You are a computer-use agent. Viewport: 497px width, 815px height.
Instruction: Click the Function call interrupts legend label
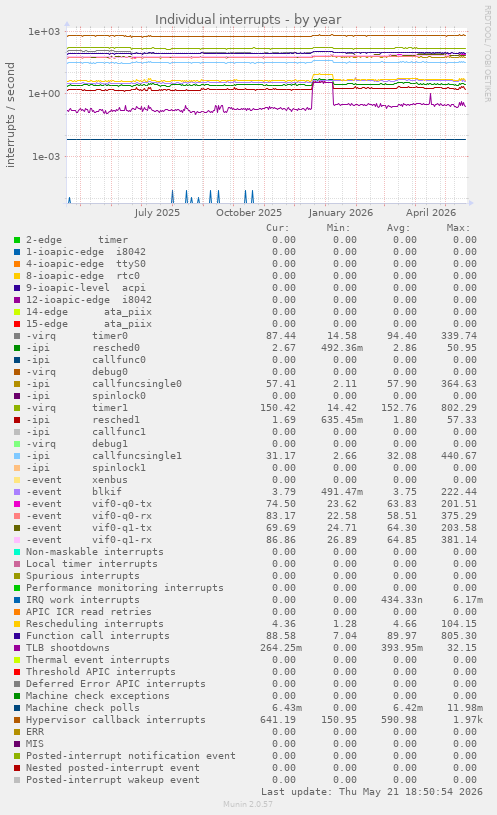pyautogui.click(x=98, y=636)
